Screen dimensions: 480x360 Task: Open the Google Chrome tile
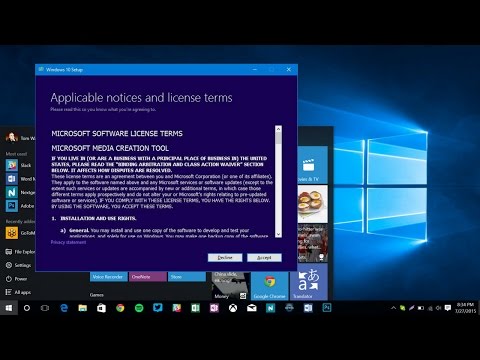click(x=270, y=286)
